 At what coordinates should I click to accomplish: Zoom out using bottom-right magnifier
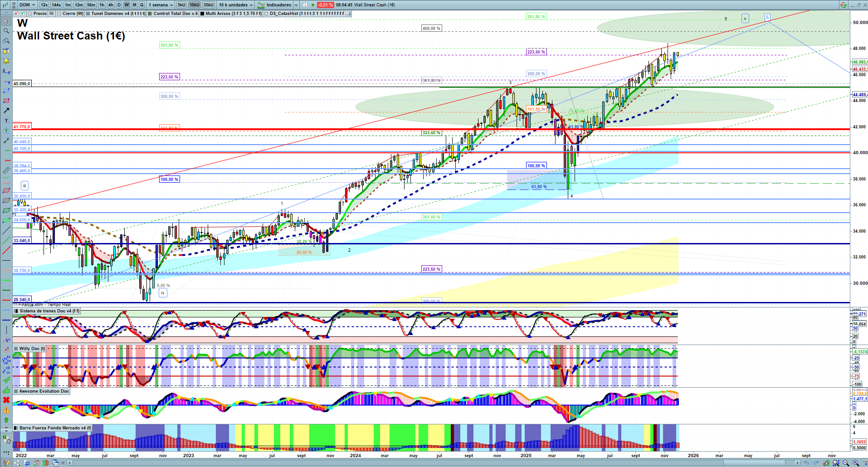pyautogui.click(x=846, y=463)
